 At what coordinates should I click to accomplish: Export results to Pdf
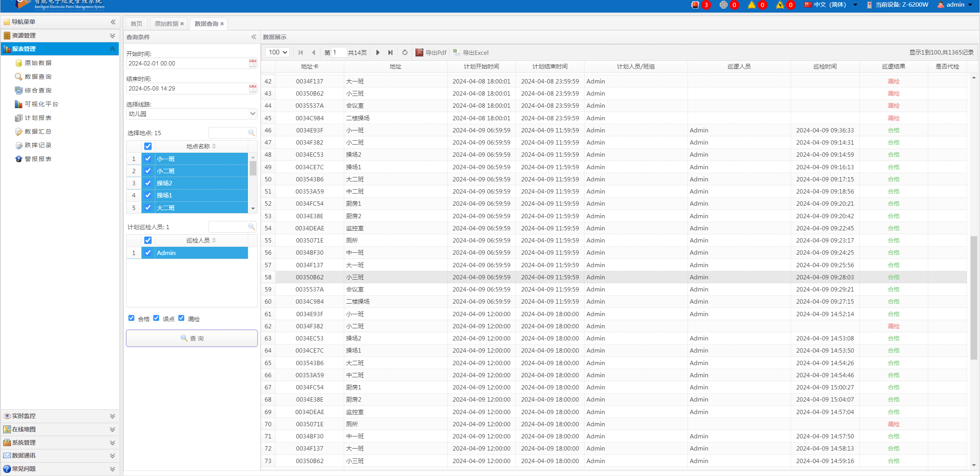click(x=431, y=52)
